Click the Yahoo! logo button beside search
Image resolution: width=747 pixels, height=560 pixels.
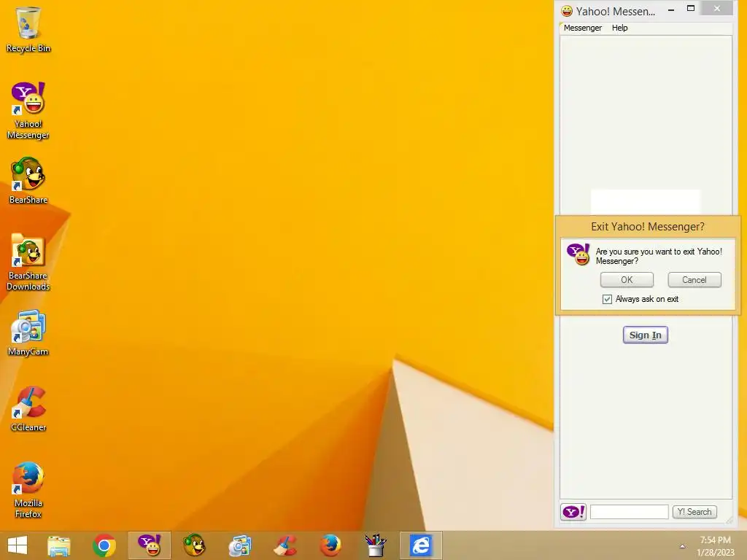click(573, 512)
